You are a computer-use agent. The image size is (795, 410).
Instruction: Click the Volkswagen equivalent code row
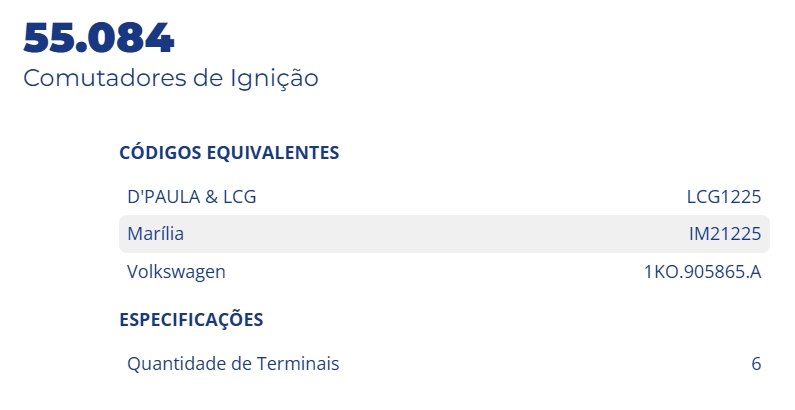[444, 272]
